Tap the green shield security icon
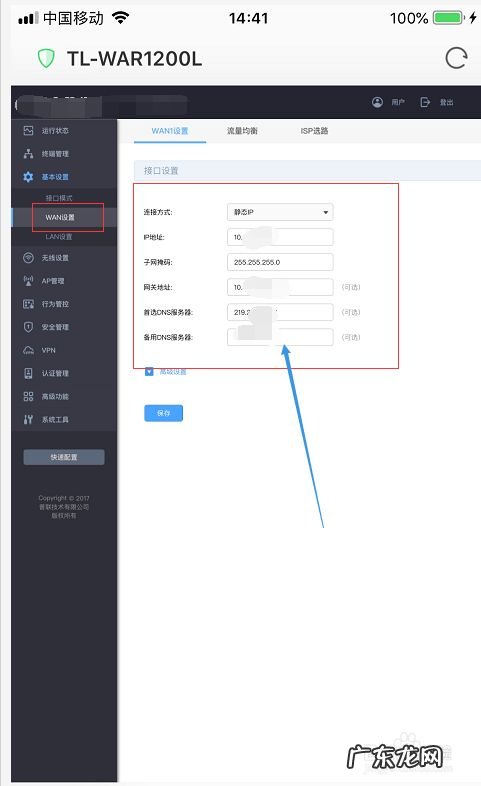The height and width of the screenshot is (786, 481). 46,59
